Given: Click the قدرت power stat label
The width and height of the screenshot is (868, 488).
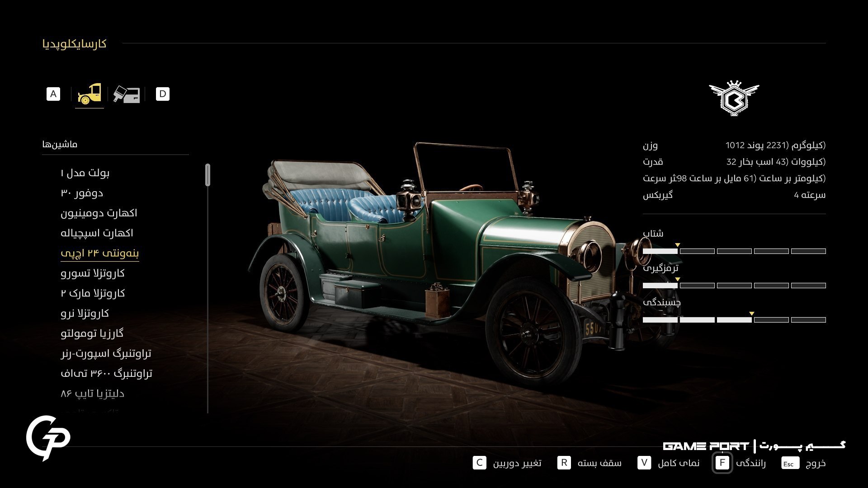Looking at the screenshot, I should (x=653, y=162).
